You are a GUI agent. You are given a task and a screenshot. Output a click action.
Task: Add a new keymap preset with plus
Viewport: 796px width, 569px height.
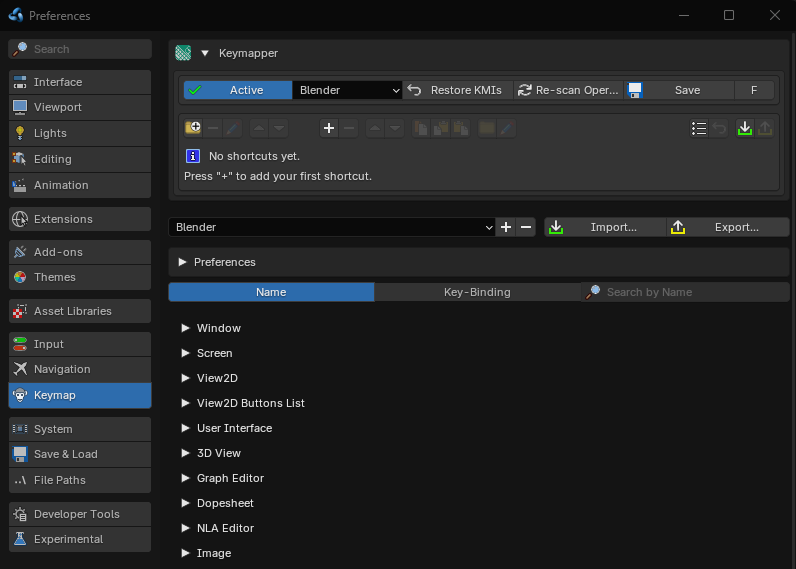coord(506,227)
